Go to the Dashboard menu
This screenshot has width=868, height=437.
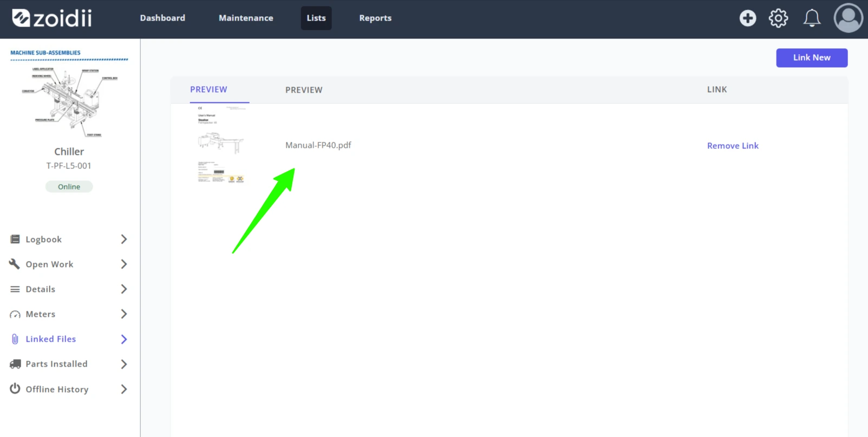162,18
